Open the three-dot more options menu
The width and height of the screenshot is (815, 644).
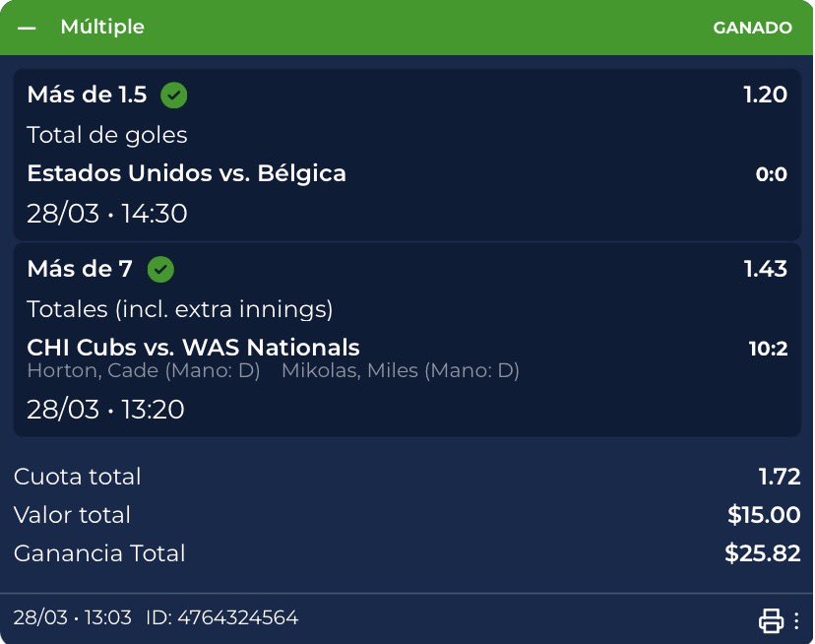tap(796, 620)
